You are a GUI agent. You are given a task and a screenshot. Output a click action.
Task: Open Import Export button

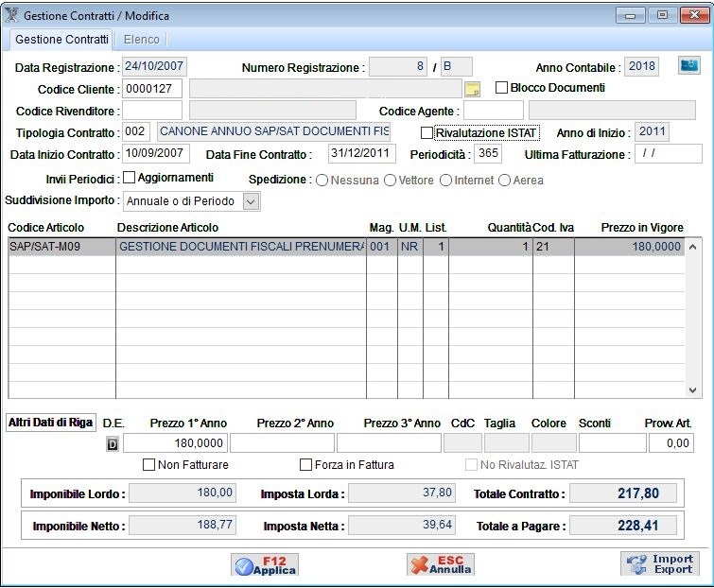click(660, 563)
